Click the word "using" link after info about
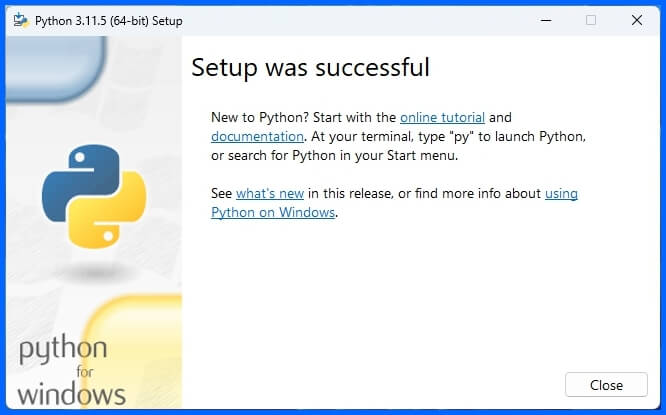 (x=562, y=193)
